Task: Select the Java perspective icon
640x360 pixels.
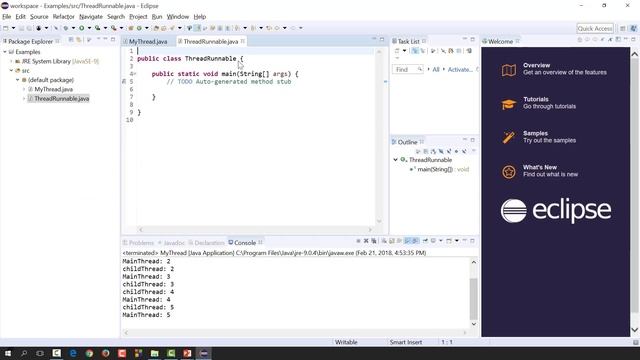Action: point(633,29)
